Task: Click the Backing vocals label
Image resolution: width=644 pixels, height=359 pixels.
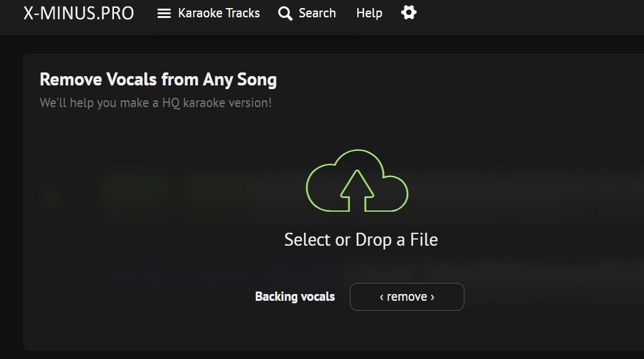Action: pyautogui.click(x=295, y=296)
